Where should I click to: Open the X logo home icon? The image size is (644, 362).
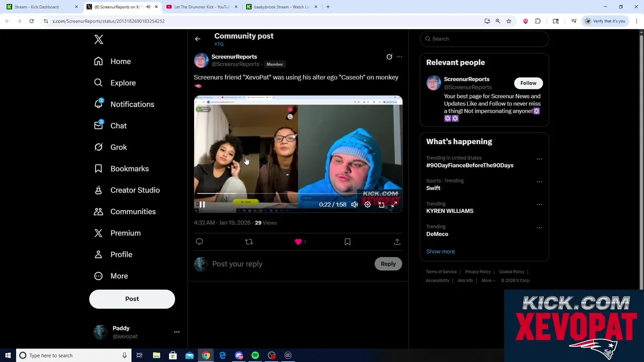[99, 40]
